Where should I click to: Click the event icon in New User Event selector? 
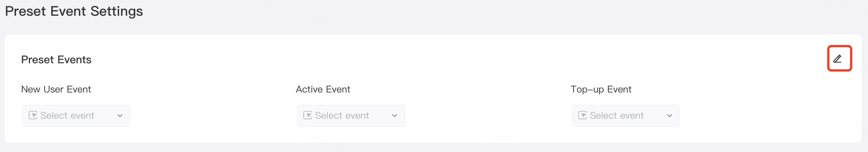[x=33, y=115]
